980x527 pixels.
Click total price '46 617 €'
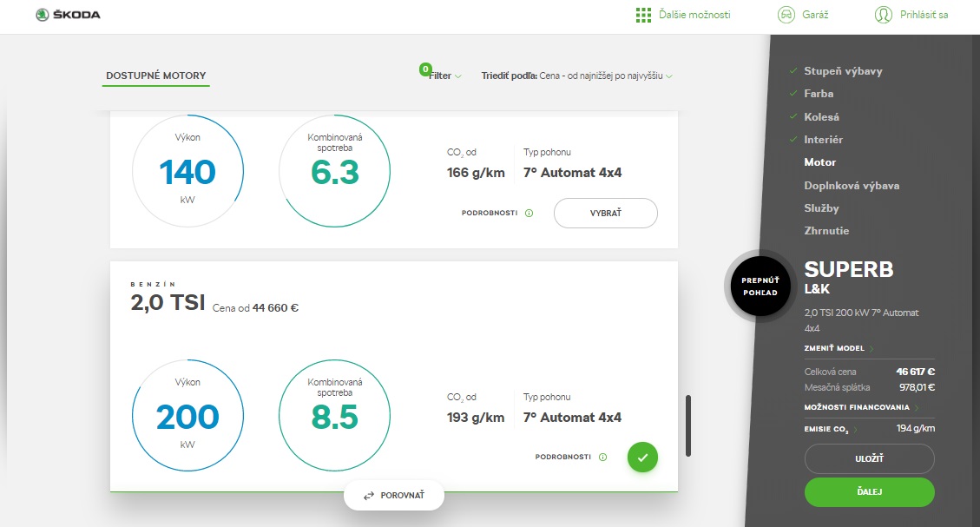click(x=916, y=372)
